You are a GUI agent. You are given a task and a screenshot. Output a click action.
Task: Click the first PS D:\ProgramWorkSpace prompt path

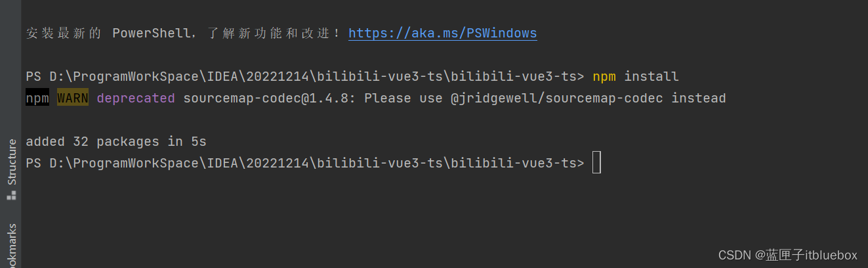[x=305, y=77]
